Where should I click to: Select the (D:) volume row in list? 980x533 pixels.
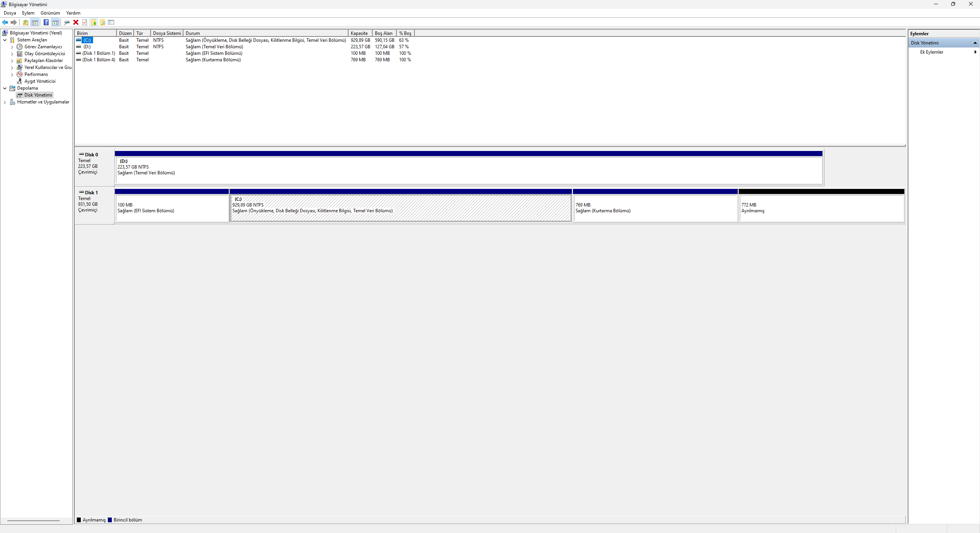click(87, 47)
